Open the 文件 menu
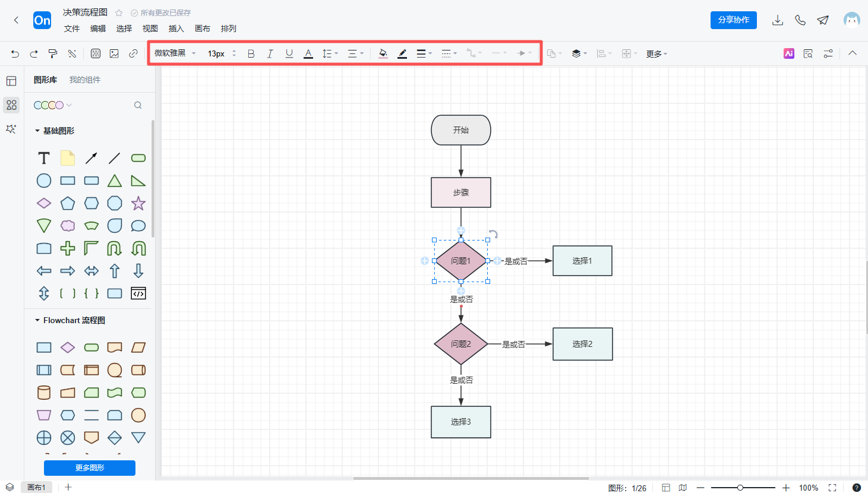Viewport: 868px width, 493px height. point(71,29)
